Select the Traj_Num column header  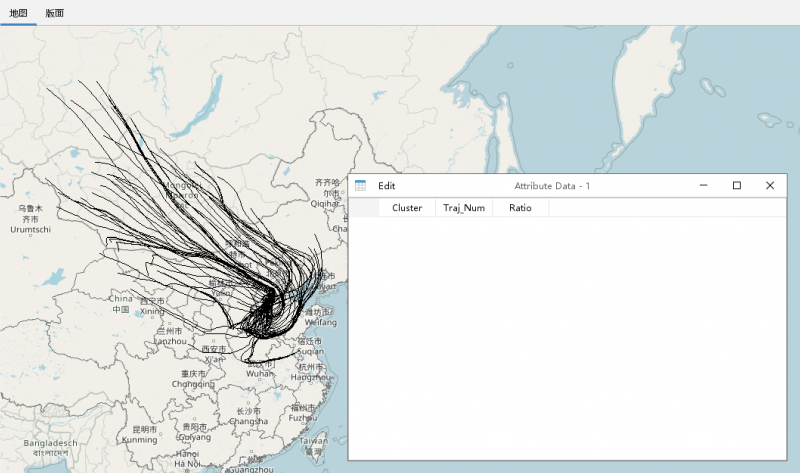click(464, 208)
